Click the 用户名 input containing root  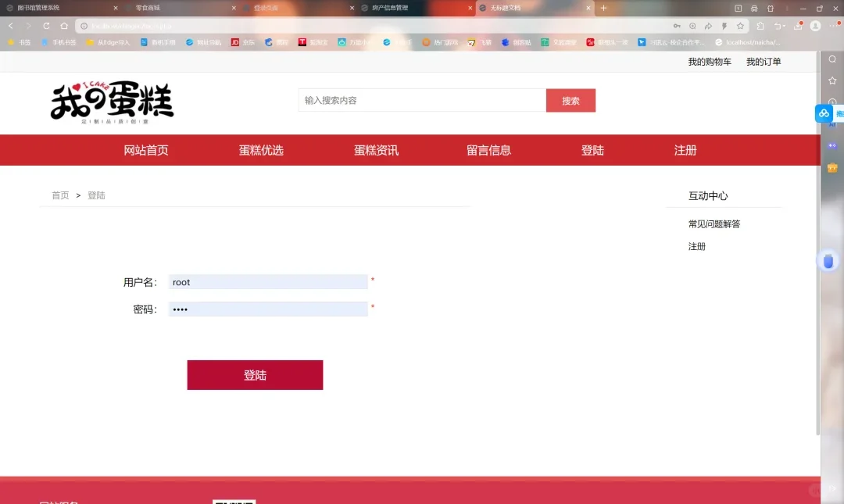coord(268,282)
